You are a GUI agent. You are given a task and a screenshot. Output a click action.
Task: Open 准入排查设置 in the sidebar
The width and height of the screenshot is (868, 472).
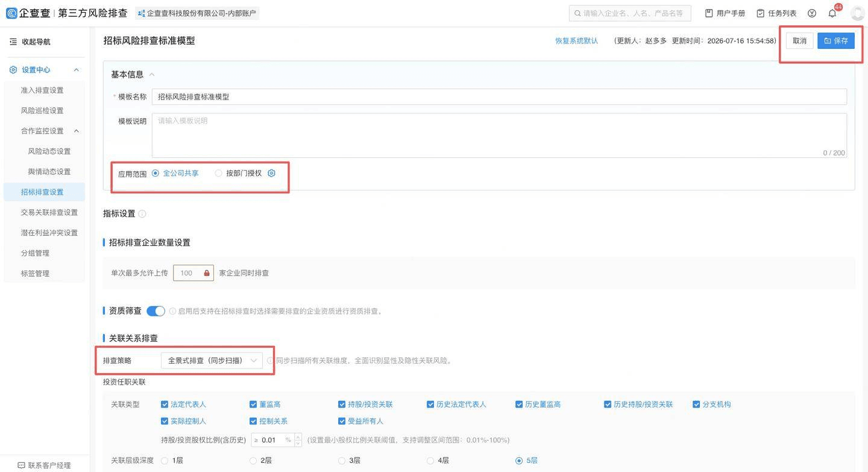[x=42, y=90]
